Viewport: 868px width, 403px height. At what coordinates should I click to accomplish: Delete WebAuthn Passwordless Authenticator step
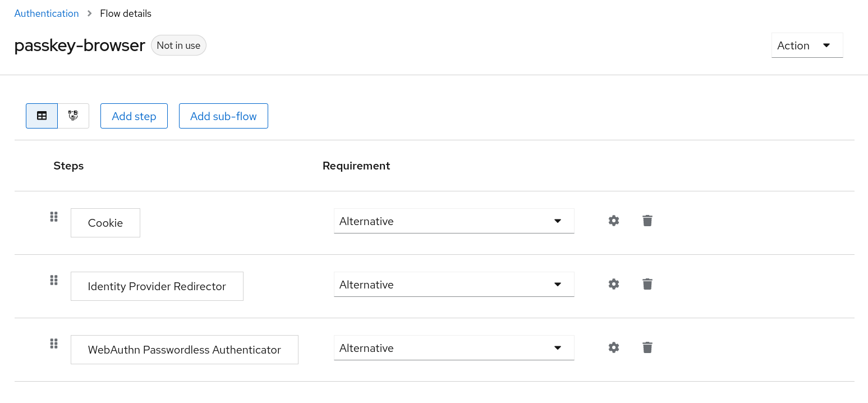(x=647, y=347)
